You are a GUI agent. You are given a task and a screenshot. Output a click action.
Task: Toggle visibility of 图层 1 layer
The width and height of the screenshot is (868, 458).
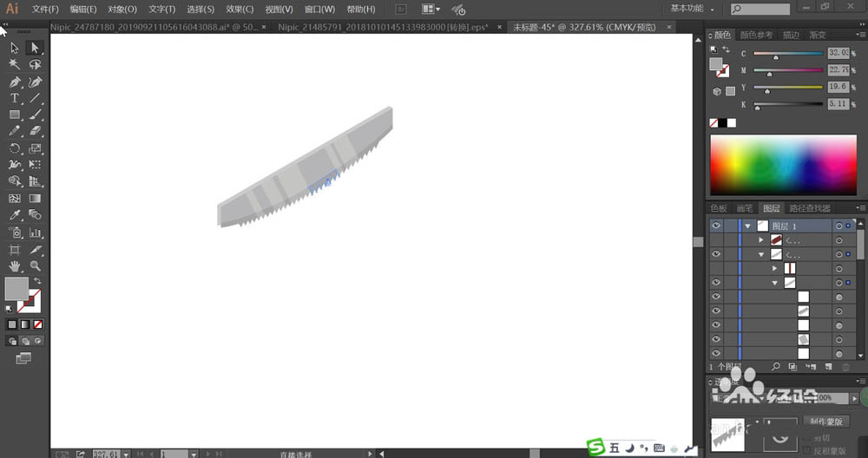[x=716, y=226]
